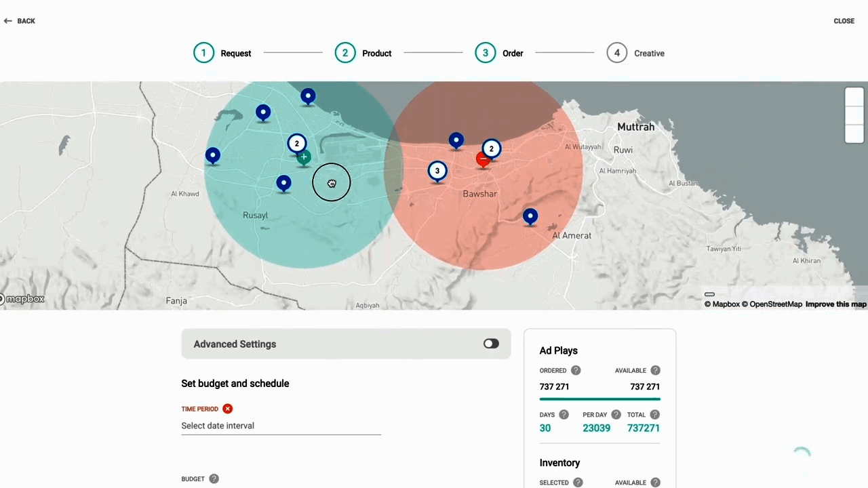This screenshot has width=868, height=488.
Task: Click the BACK button
Action: pos(19,20)
